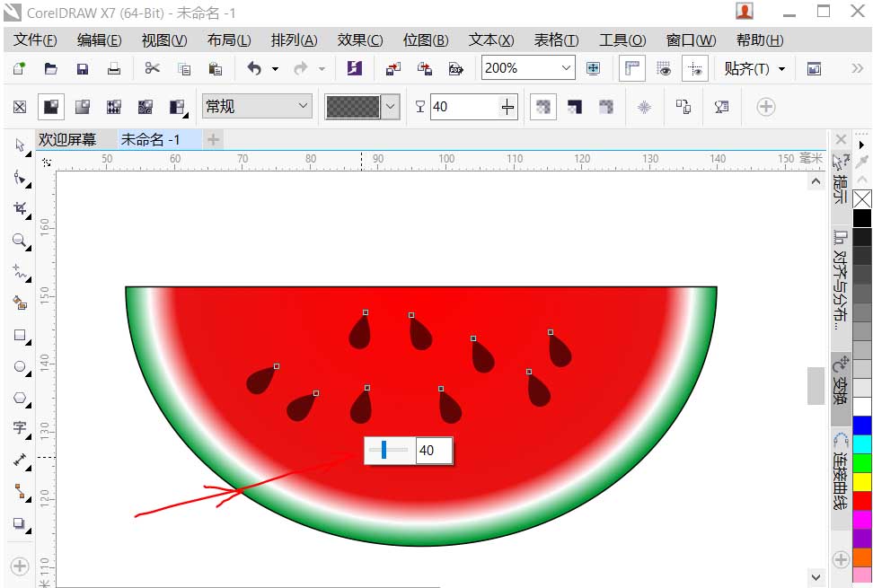This screenshot has width=873, height=588.
Task: Open the 位图 menu
Action: pyautogui.click(x=426, y=40)
